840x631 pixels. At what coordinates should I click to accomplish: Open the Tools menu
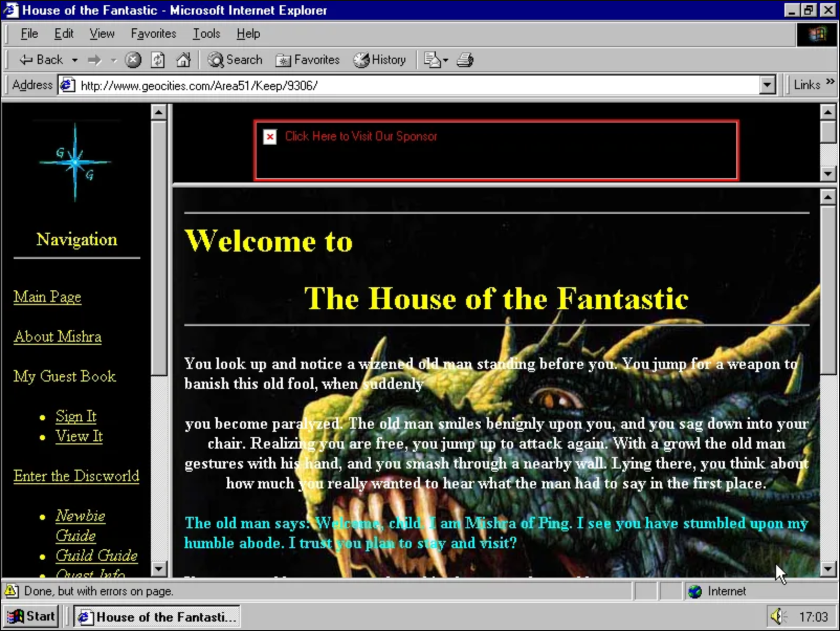[x=206, y=34]
